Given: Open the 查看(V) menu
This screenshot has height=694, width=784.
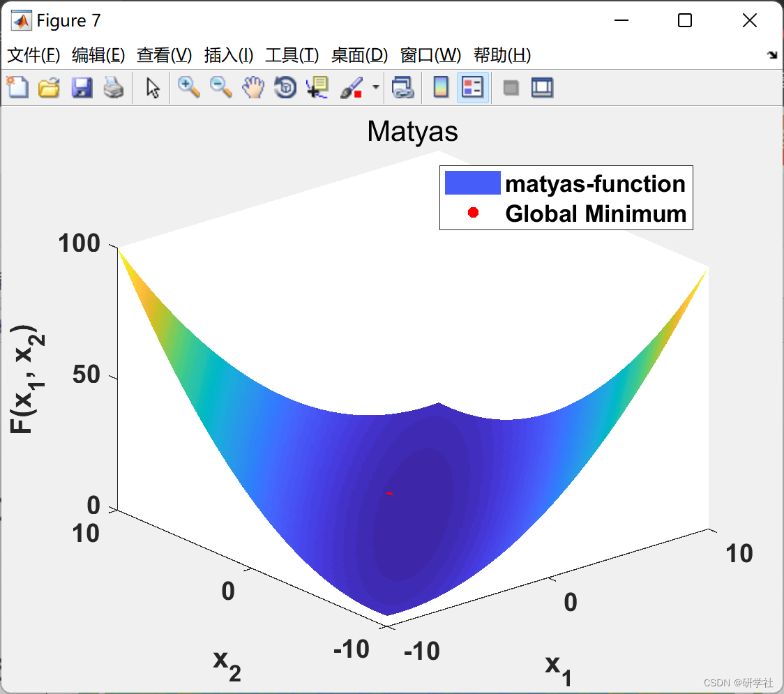Looking at the screenshot, I should pyautogui.click(x=165, y=55).
